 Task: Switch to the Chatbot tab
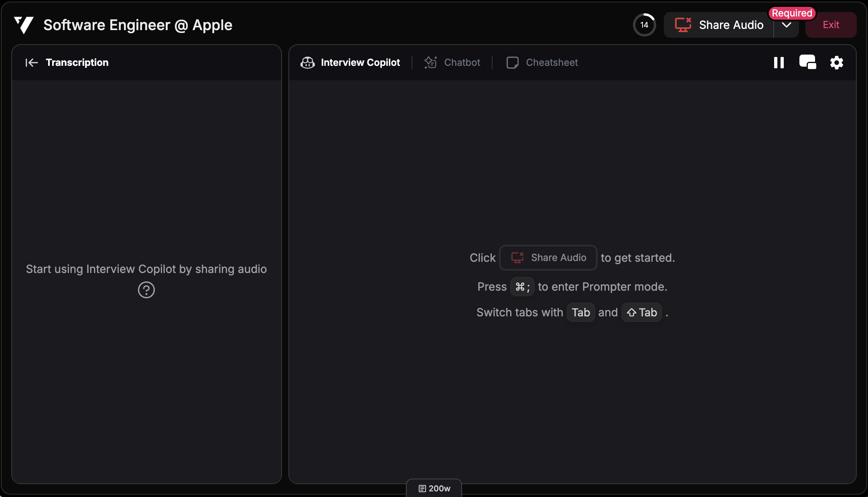[x=462, y=62]
